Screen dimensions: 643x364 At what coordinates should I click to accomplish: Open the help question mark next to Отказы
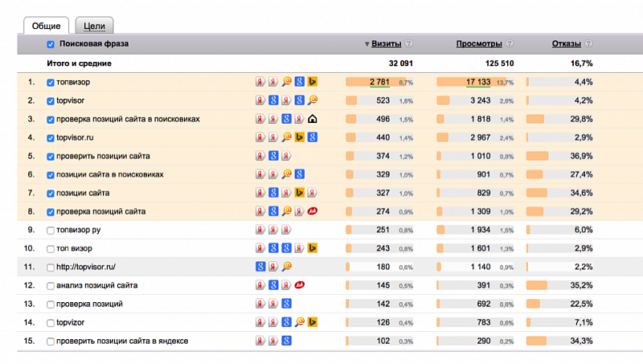(x=588, y=43)
